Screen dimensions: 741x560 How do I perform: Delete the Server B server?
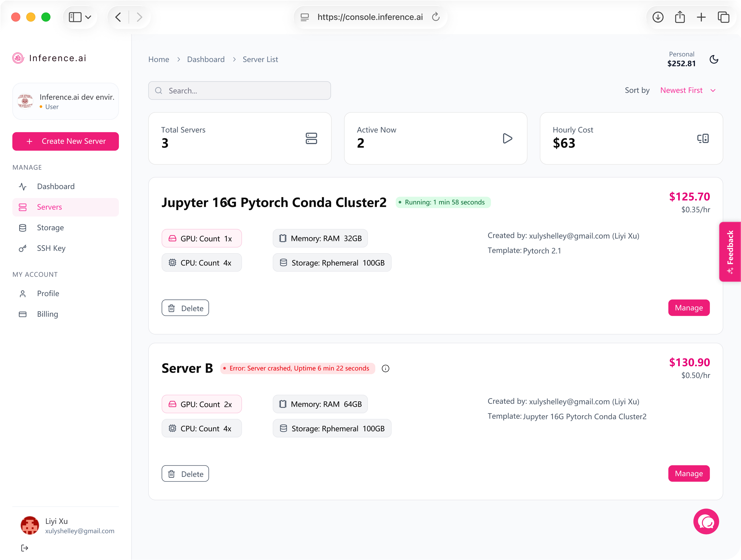[185, 474]
